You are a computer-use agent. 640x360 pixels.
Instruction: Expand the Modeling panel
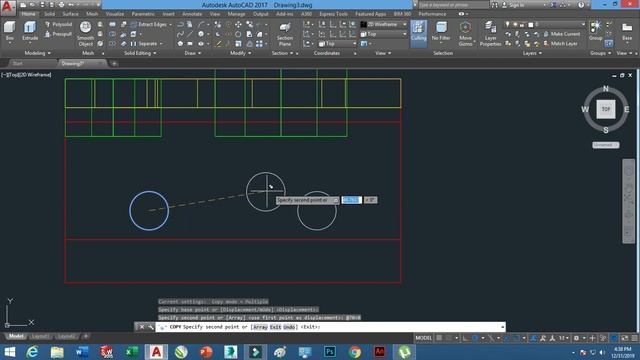tap(38, 53)
